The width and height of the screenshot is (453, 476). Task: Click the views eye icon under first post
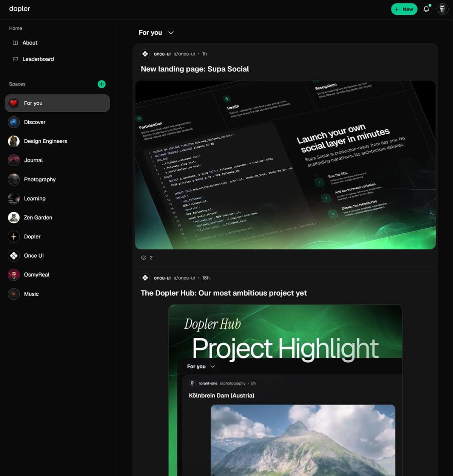click(143, 258)
